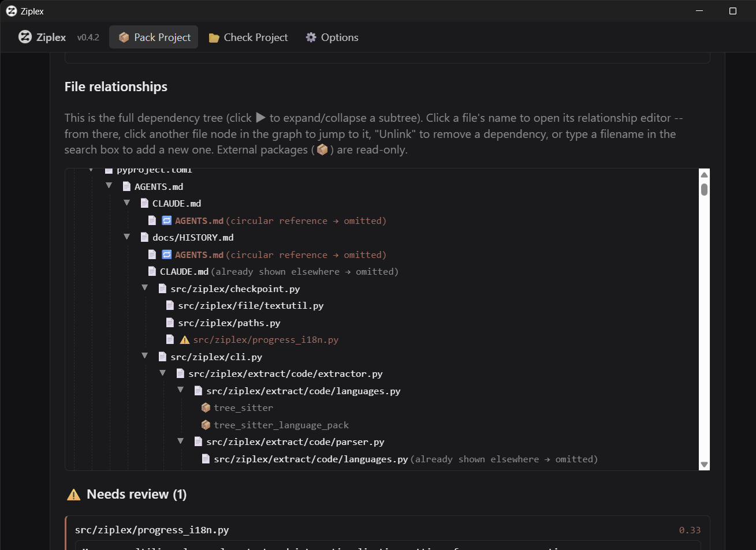Image resolution: width=756 pixels, height=550 pixels.
Task: Click the Pack Project box icon
Action: tap(124, 37)
